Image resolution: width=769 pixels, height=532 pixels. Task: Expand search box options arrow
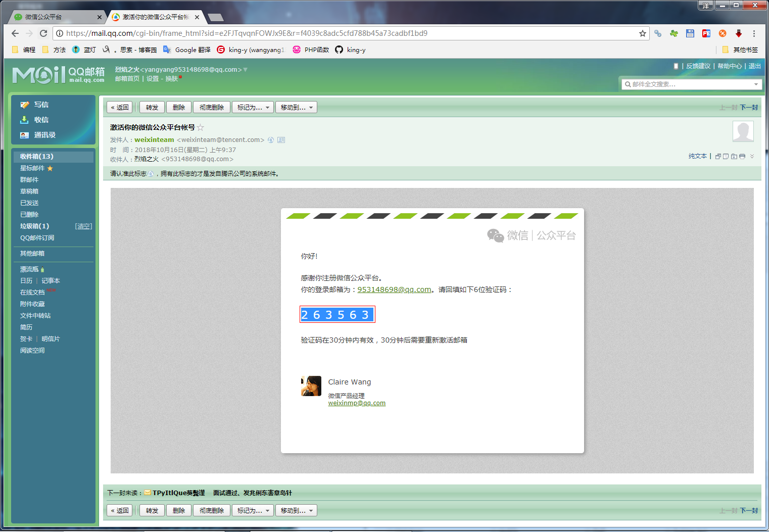coord(756,84)
